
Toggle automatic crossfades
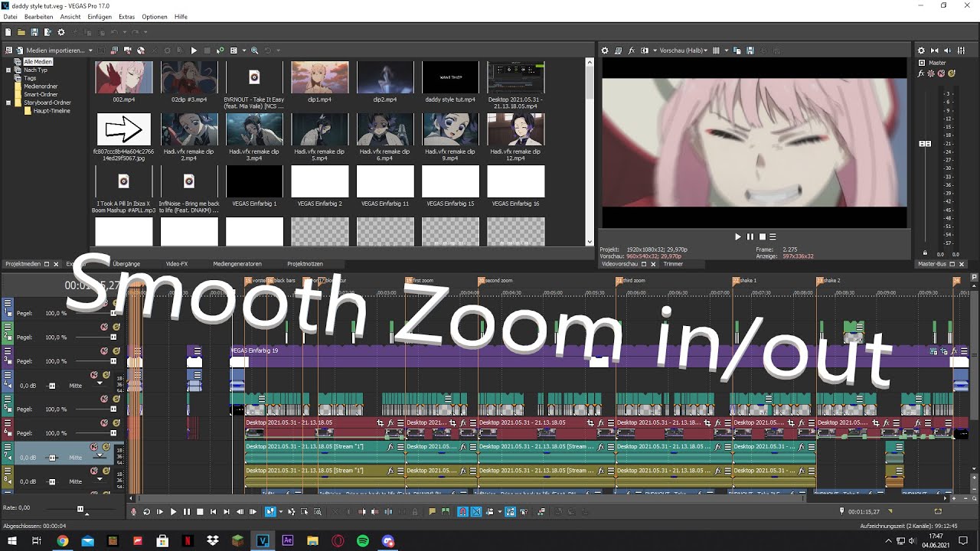pos(476,512)
